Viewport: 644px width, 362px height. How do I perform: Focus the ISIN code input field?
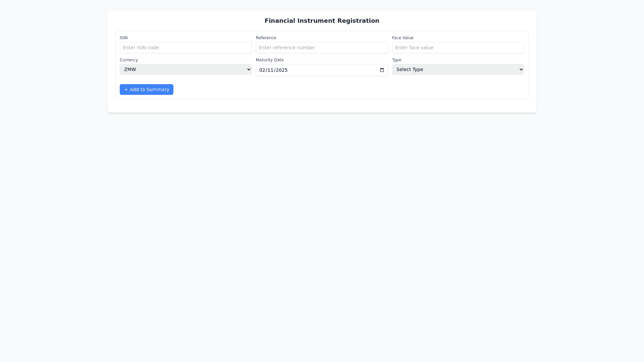click(x=185, y=48)
